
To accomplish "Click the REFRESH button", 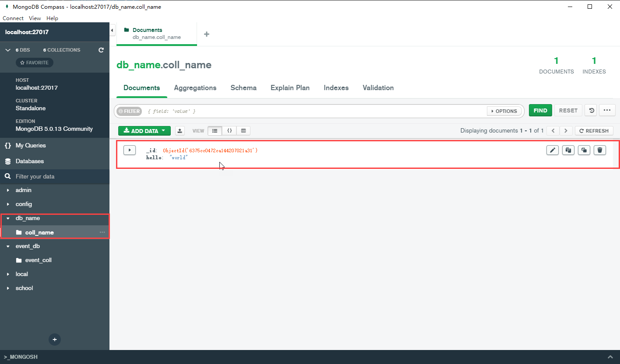I will point(594,131).
